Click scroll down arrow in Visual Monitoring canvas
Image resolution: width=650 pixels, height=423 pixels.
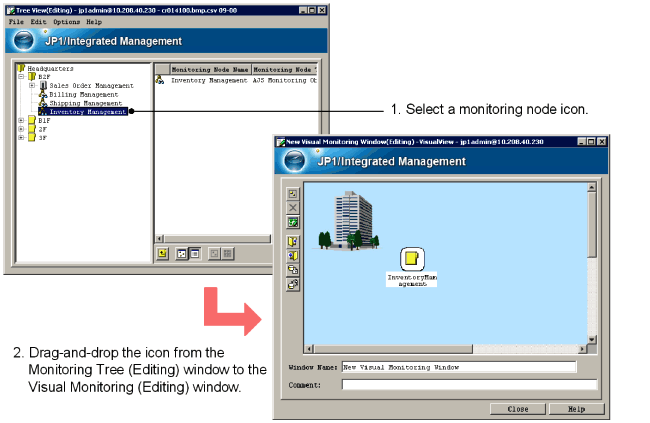click(x=592, y=339)
